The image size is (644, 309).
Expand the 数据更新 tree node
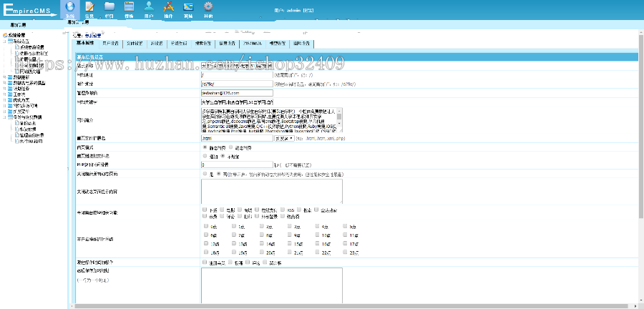click(5, 77)
